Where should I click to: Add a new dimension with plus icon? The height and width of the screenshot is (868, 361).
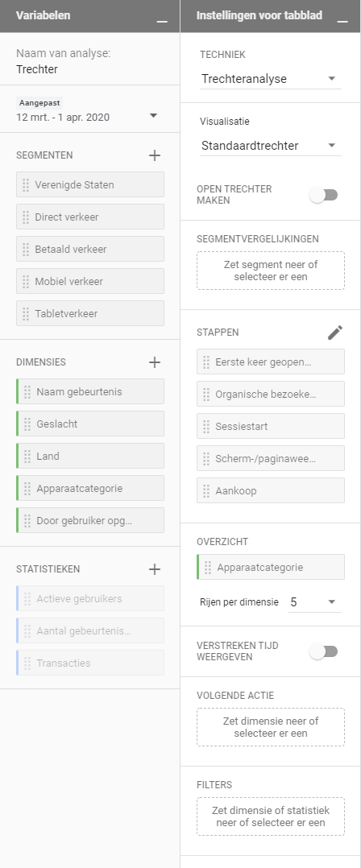point(155,362)
